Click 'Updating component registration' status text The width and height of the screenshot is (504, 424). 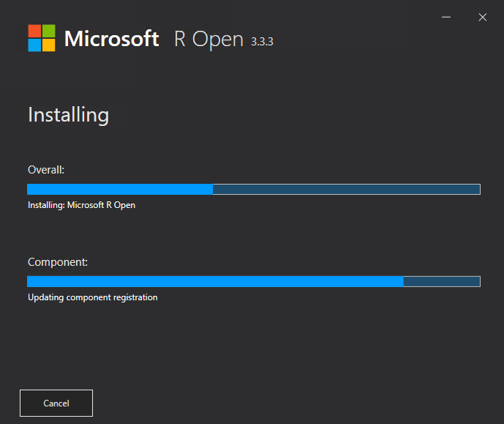click(93, 297)
